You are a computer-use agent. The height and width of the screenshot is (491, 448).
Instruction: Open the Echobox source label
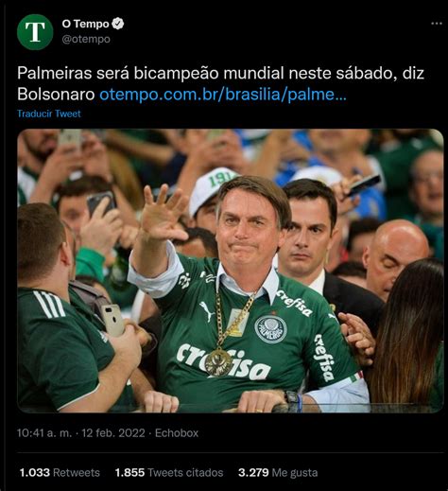point(177,432)
